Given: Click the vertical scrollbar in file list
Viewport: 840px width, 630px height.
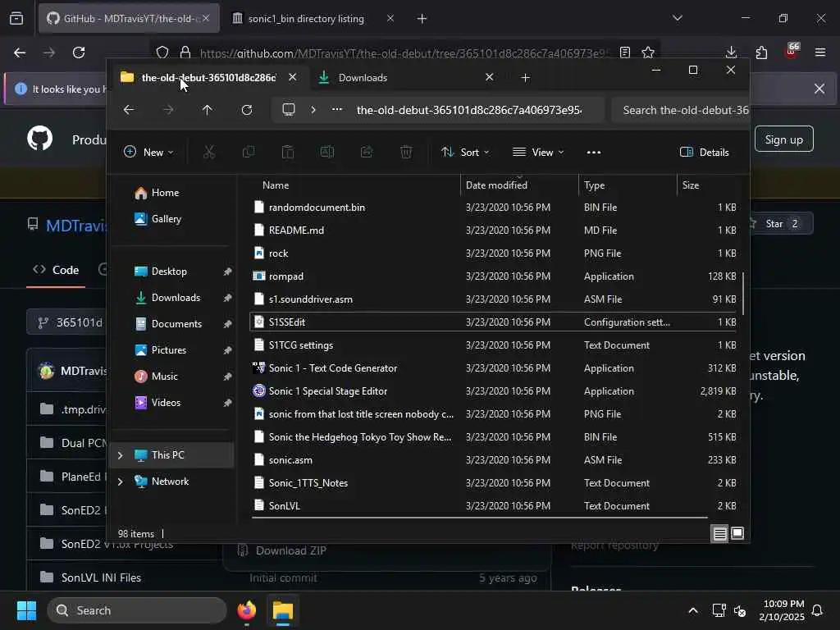Looking at the screenshot, I should click(742, 293).
